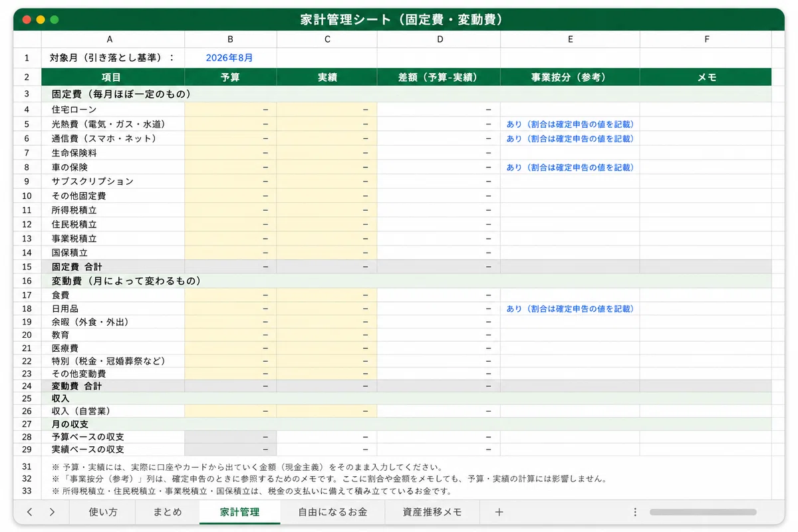This screenshot has width=798, height=532.
Task: Select row 24 header number
Action: 27,386
